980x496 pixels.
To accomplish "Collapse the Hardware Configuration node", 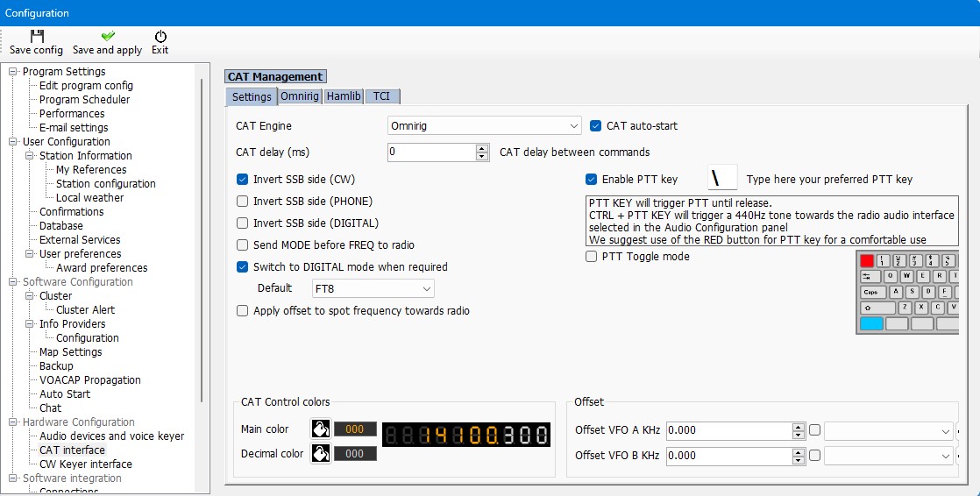I will pyautogui.click(x=13, y=422).
